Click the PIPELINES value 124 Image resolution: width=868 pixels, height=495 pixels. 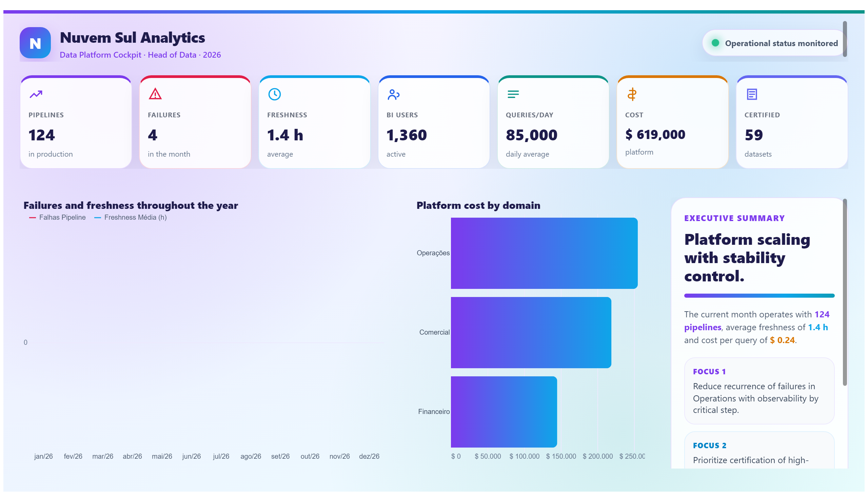[x=41, y=135]
